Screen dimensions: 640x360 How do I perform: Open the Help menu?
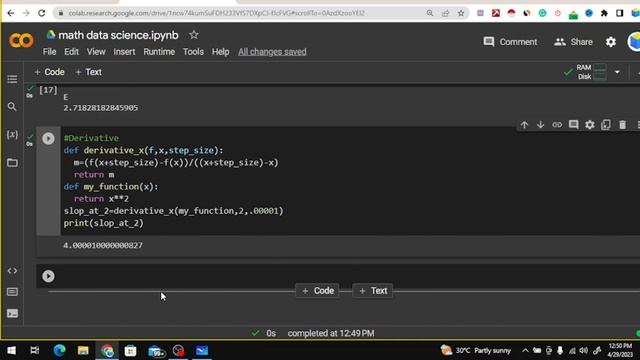coord(220,52)
